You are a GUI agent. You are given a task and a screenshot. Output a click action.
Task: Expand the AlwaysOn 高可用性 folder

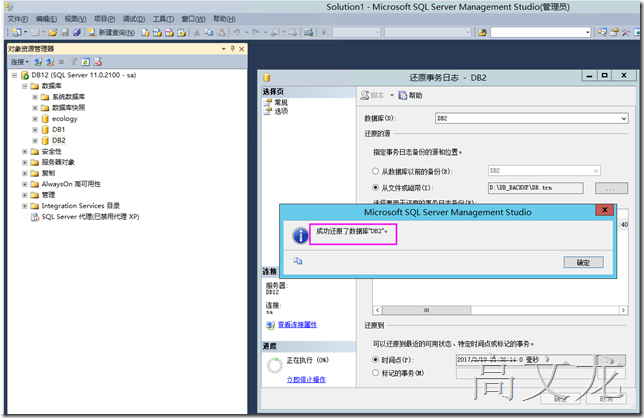(25, 184)
